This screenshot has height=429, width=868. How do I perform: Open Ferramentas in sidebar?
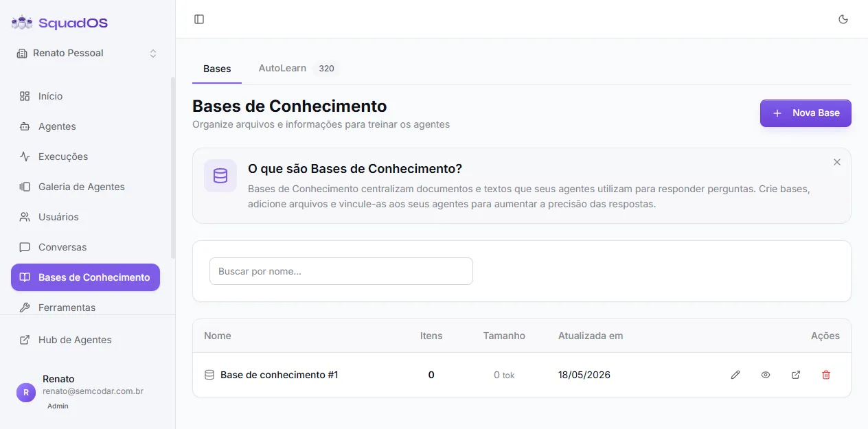pos(85,307)
